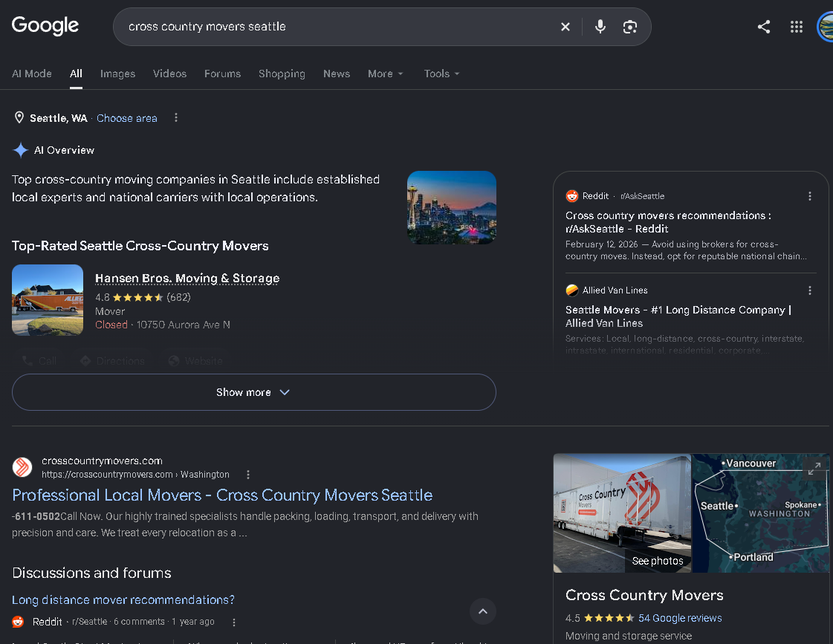Open the News tab
The image size is (833, 644).
click(337, 74)
